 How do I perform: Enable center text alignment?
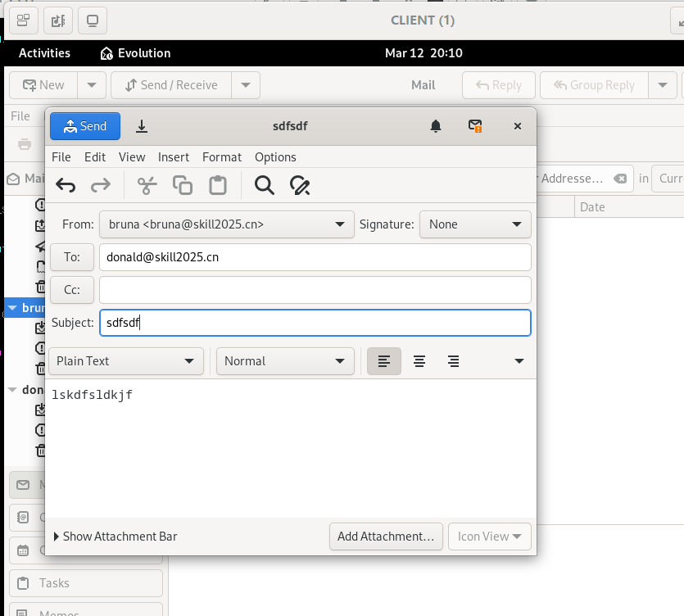click(x=419, y=361)
